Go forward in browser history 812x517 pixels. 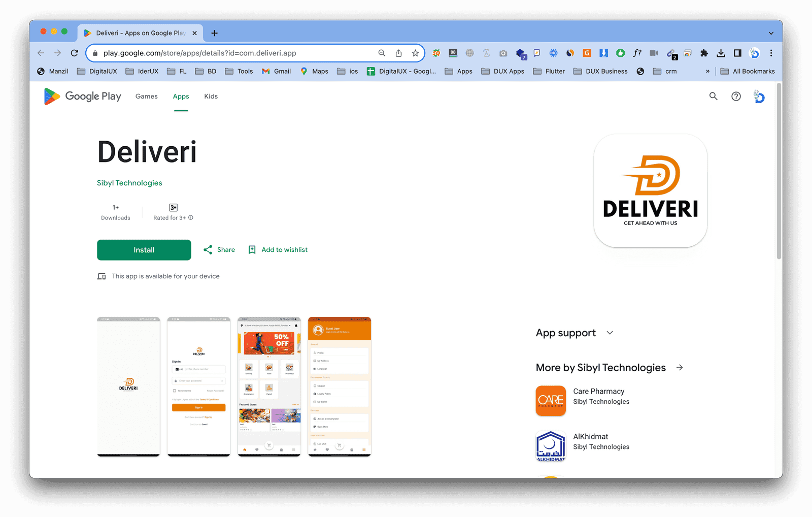click(57, 53)
